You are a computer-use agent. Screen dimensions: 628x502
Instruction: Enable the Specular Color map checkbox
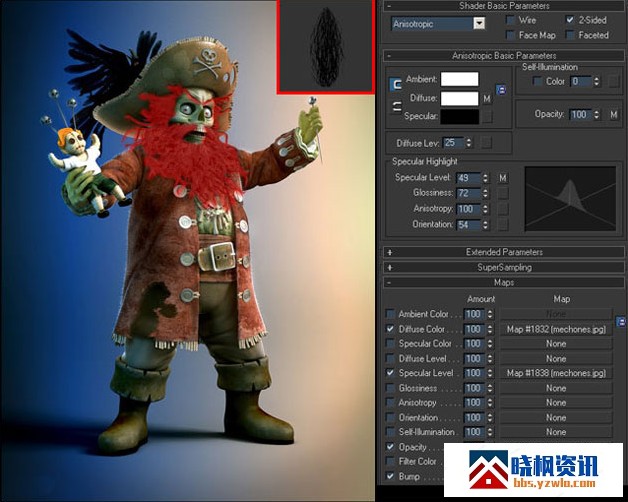pos(390,344)
